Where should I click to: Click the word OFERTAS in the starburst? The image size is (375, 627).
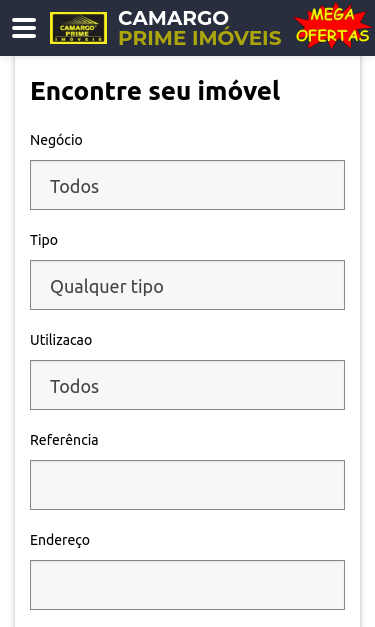[333, 36]
